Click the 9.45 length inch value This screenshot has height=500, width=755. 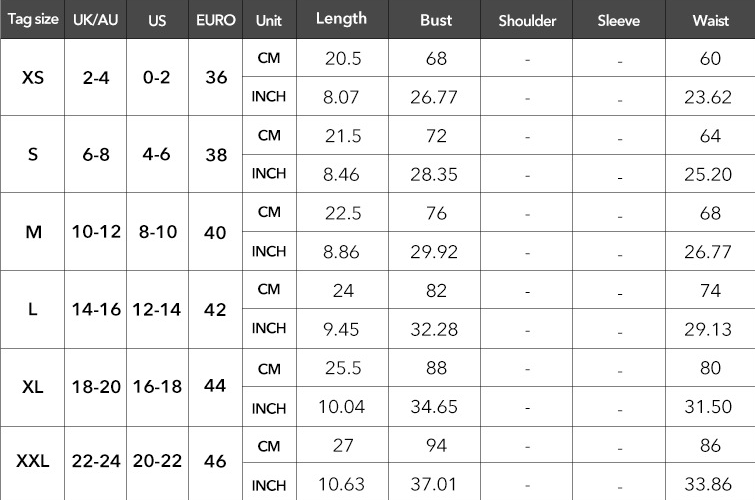pos(343,329)
